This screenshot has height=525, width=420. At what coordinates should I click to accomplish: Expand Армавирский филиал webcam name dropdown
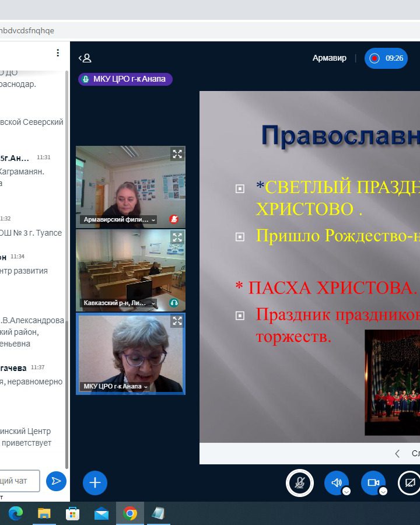pos(153,220)
